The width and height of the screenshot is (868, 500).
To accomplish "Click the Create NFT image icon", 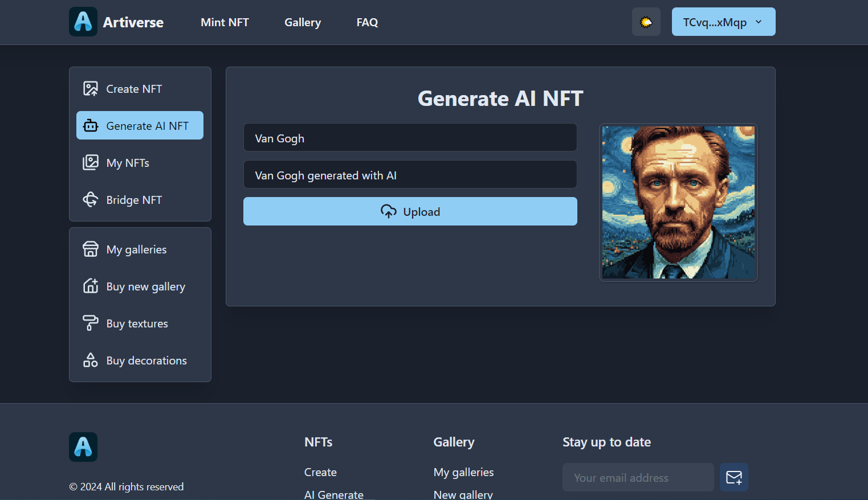I will pyautogui.click(x=91, y=88).
